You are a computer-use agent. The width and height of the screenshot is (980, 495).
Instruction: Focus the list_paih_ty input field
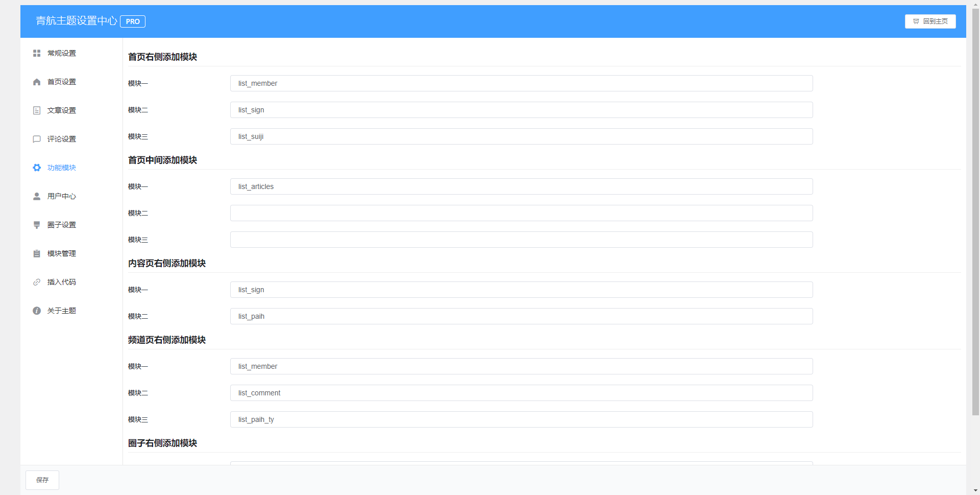tap(521, 419)
